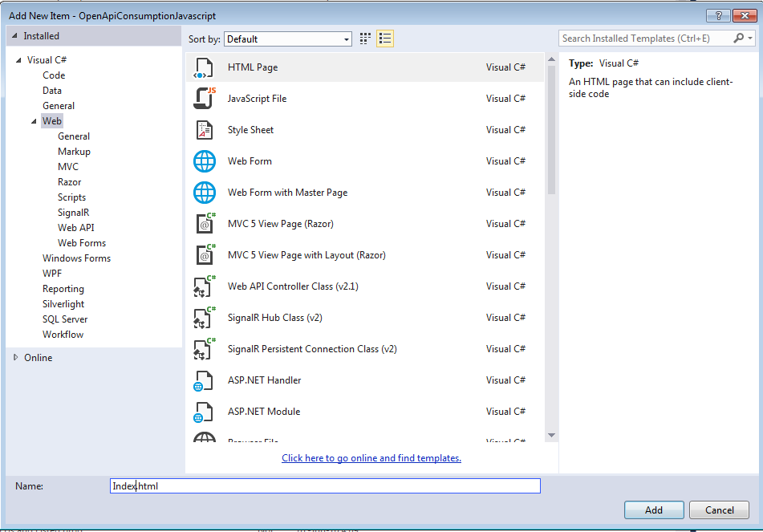
Task: Collapse the Web tree node
Action: [x=34, y=121]
